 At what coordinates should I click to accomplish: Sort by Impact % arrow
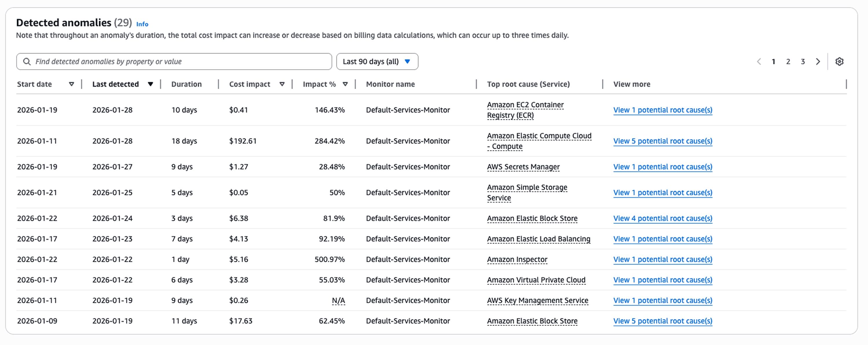point(345,84)
